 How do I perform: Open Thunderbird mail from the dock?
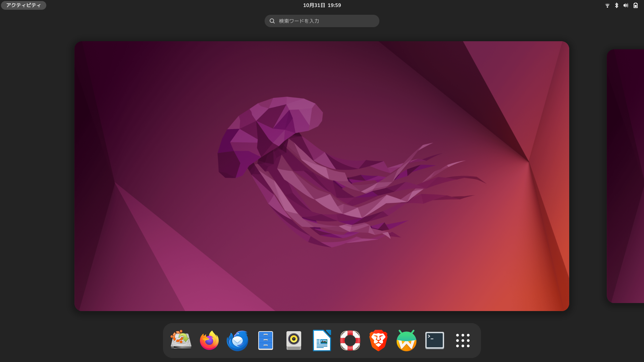click(237, 340)
